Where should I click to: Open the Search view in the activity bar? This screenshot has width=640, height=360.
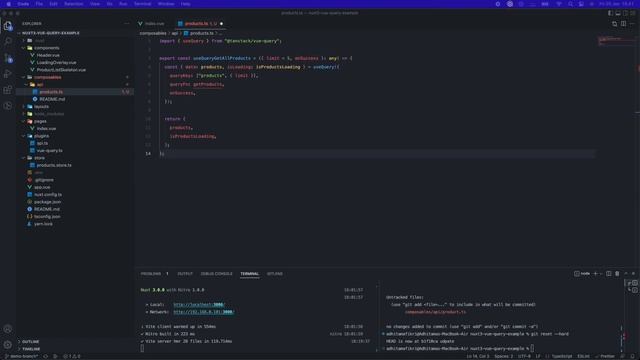point(8,41)
